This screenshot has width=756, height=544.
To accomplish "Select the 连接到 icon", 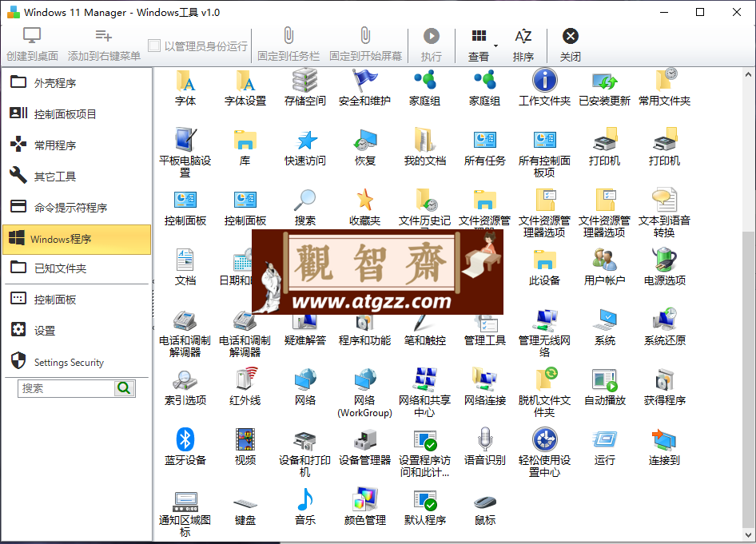I will 664,447.
